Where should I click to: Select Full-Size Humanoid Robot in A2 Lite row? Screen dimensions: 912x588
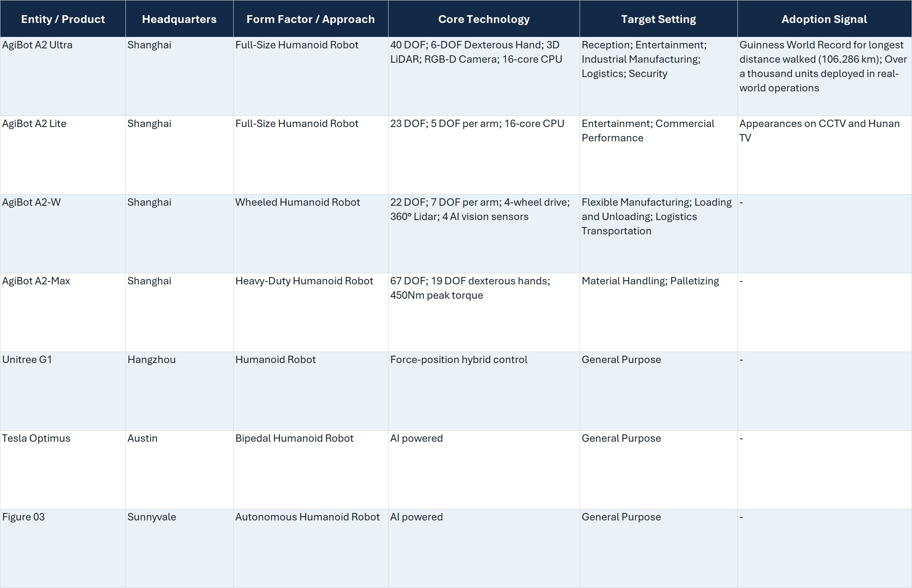pyautogui.click(x=311, y=155)
